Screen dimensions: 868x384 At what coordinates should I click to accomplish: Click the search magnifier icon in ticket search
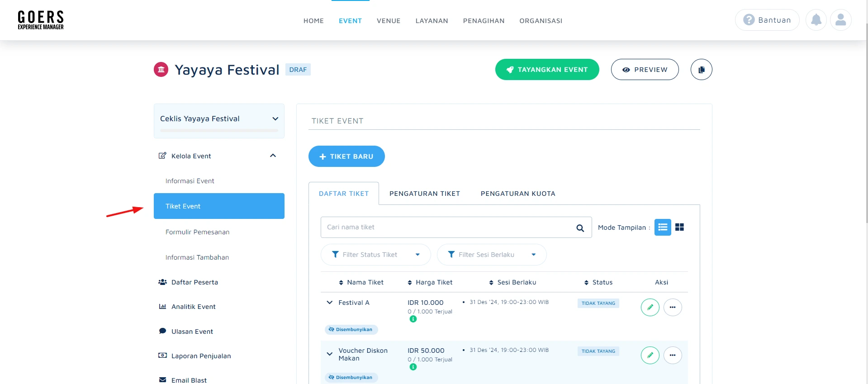point(580,228)
